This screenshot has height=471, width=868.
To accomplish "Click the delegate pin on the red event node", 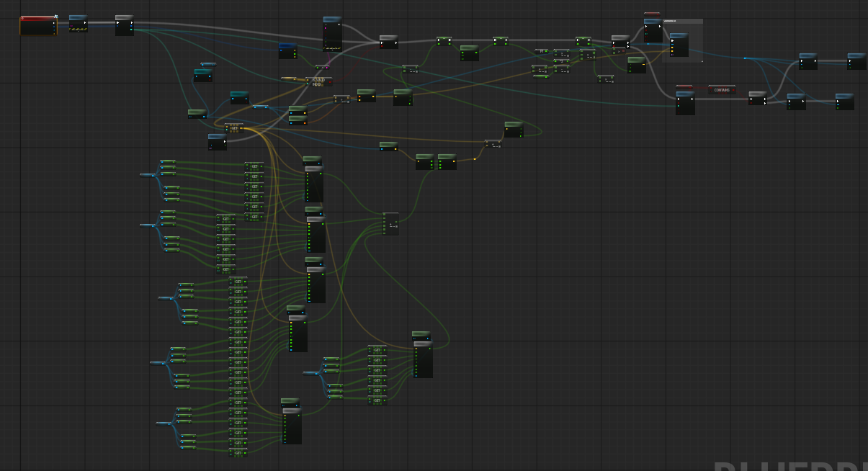I will point(55,17).
